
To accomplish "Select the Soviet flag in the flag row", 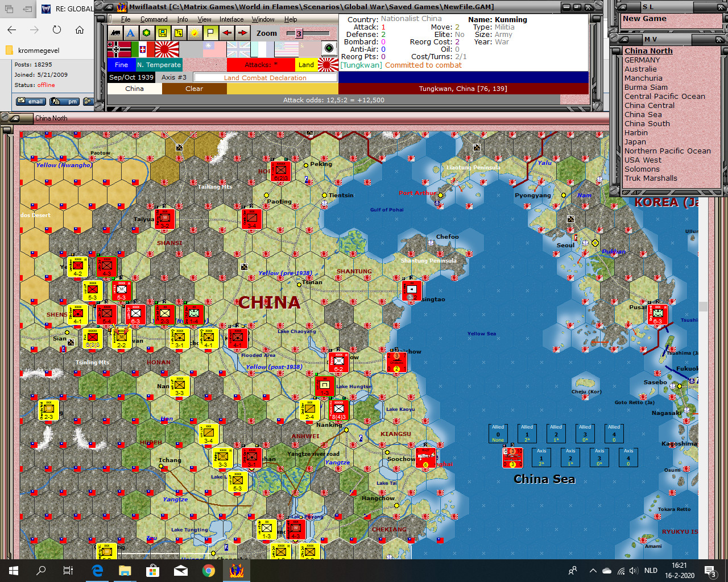I will [x=309, y=49].
